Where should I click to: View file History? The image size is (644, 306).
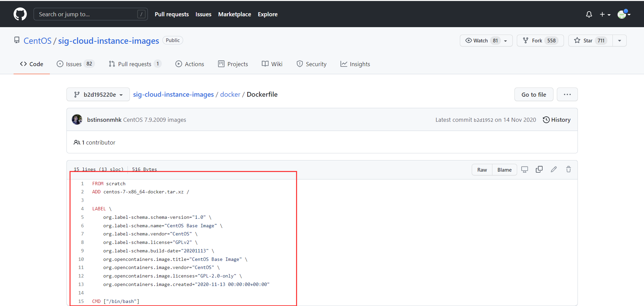point(557,120)
